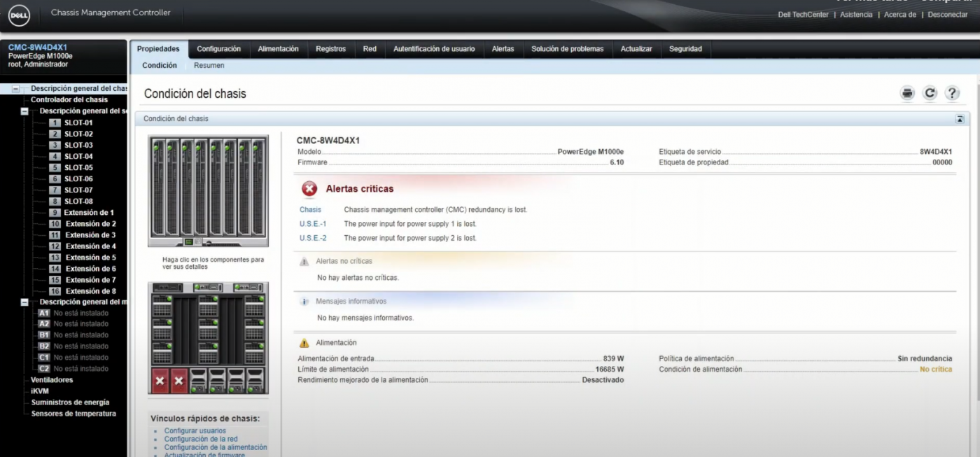Select Extensión de 2 in the tree
The width and height of the screenshot is (980, 457).
pos(91,224)
